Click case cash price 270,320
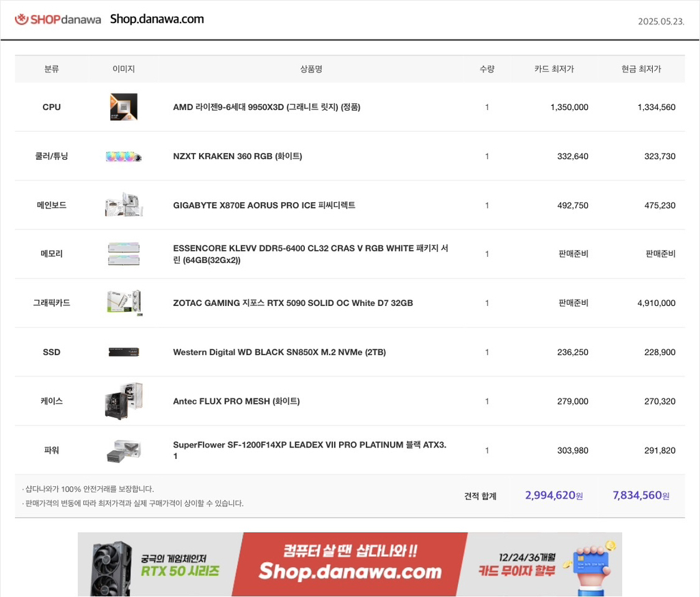This screenshot has height=597, width=700. [x=660, y=401]
